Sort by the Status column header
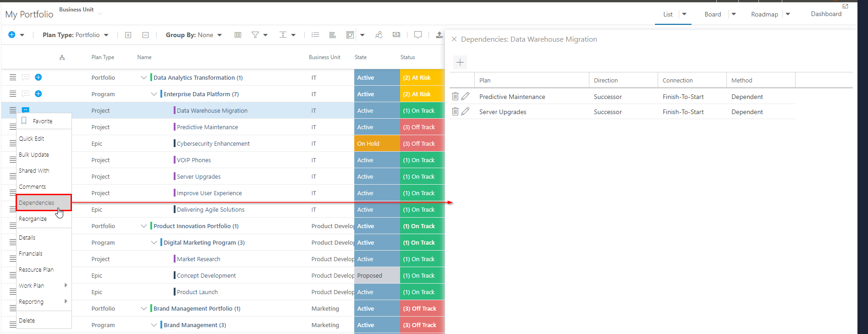Image resolution: width=868 pixels, height=334 pixels. coord(407,57)
